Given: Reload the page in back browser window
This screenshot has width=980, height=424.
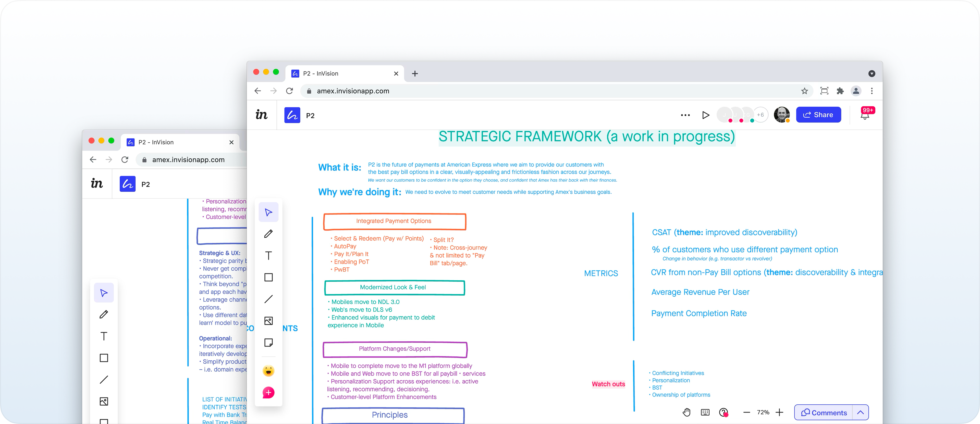Looking at the screenshot, I should click(125, 160).
